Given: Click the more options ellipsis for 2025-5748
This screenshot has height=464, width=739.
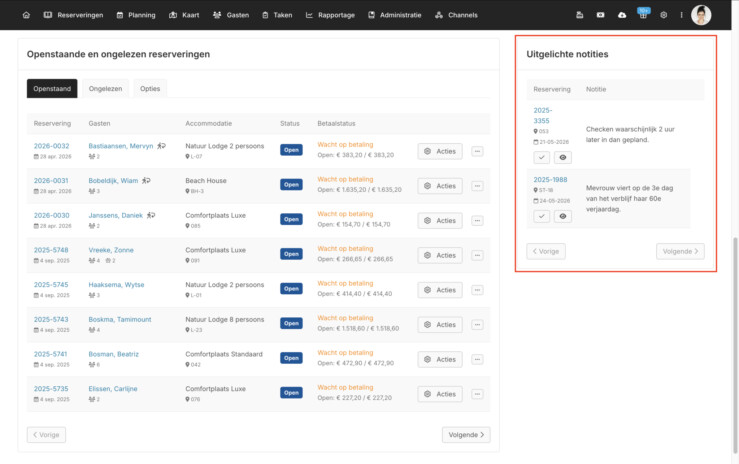Looking at the screenshot, I should click(x=477, y=255).
